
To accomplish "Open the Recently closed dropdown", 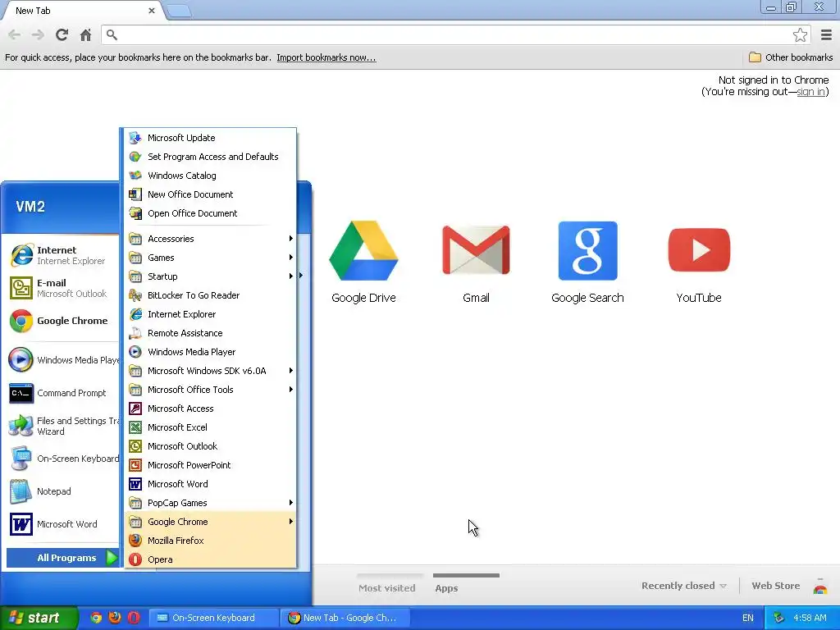I will tap(683, 586).
